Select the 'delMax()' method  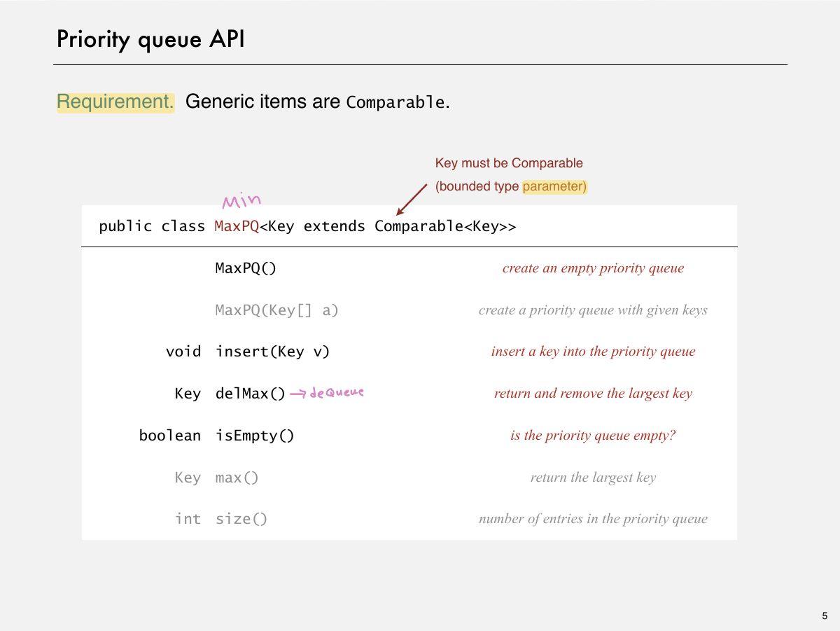[251, 394]
